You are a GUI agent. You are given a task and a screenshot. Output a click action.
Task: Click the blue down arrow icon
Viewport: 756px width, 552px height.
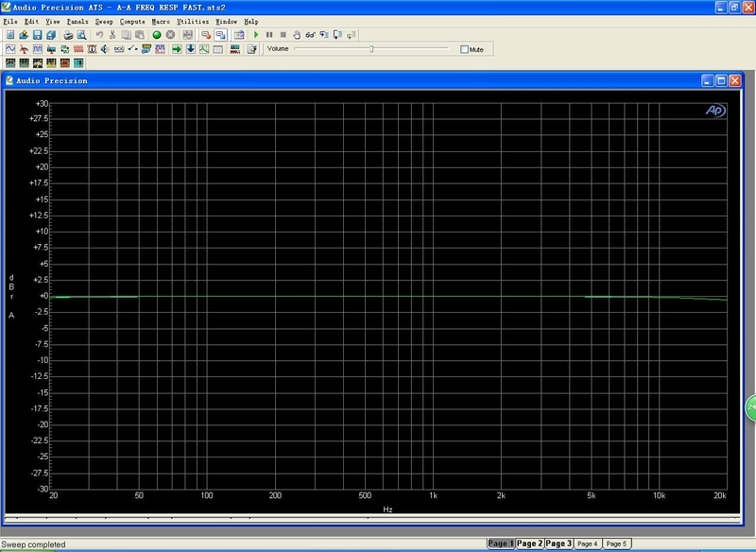(x=191, y=49)
